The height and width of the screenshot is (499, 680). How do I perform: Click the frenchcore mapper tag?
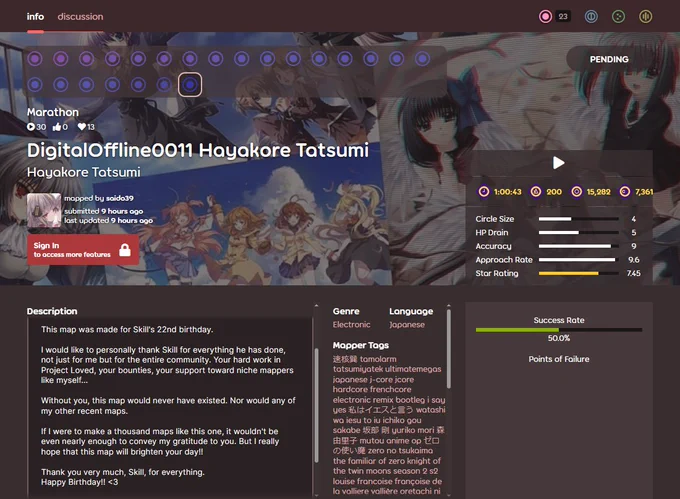coord(391,389)
